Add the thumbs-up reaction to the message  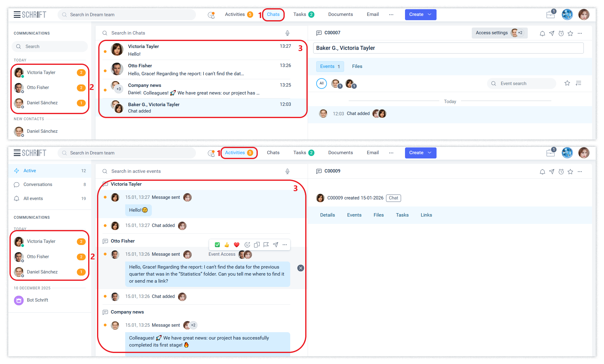tap(227, 245)
